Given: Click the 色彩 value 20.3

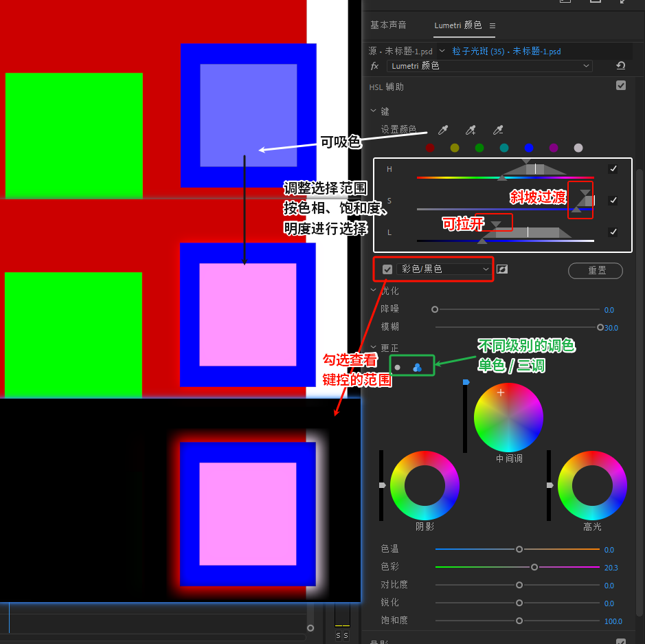Looking at the screenshot, I should pos(611,568).
